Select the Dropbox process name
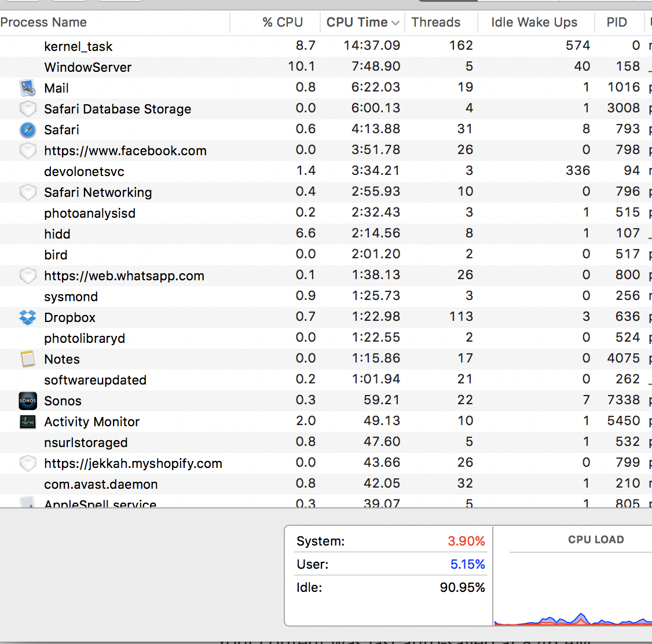The image size is (652, 644). 69,317
